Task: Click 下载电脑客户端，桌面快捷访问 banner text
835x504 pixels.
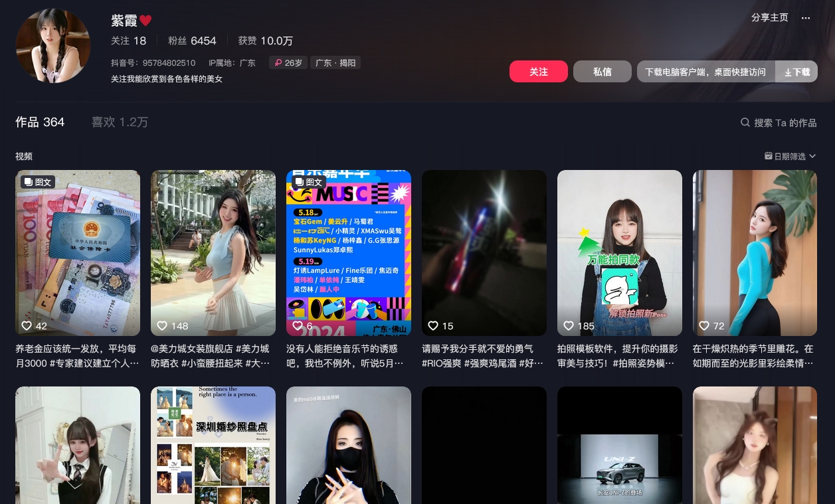Action: [705, 72]
